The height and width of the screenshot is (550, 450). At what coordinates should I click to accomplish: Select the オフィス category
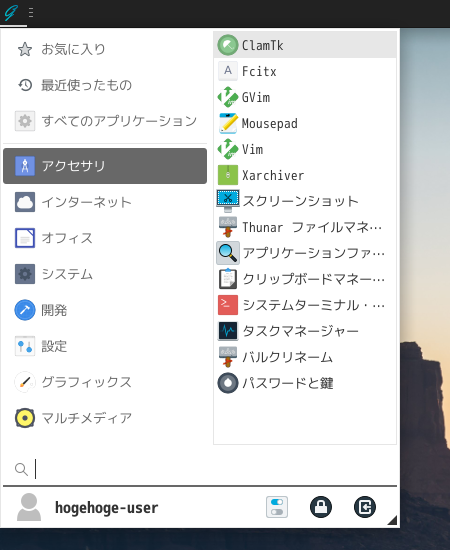coord(105,238)
